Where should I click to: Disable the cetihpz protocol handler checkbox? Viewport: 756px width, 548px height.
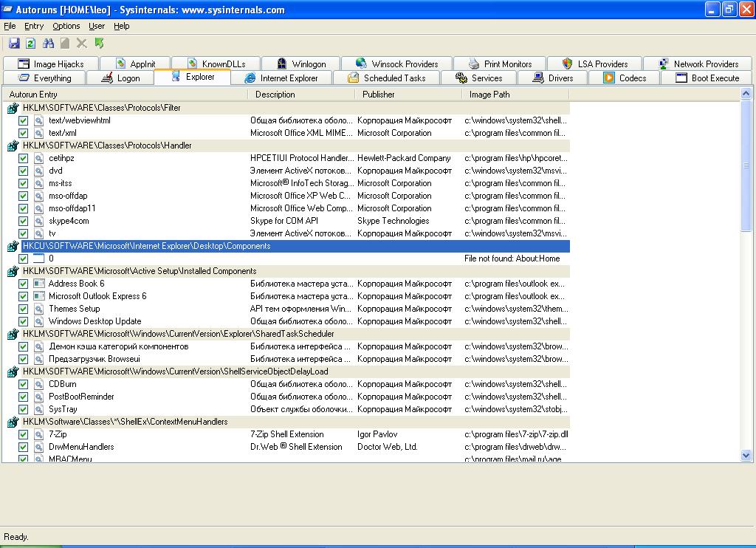click(23, 158)
